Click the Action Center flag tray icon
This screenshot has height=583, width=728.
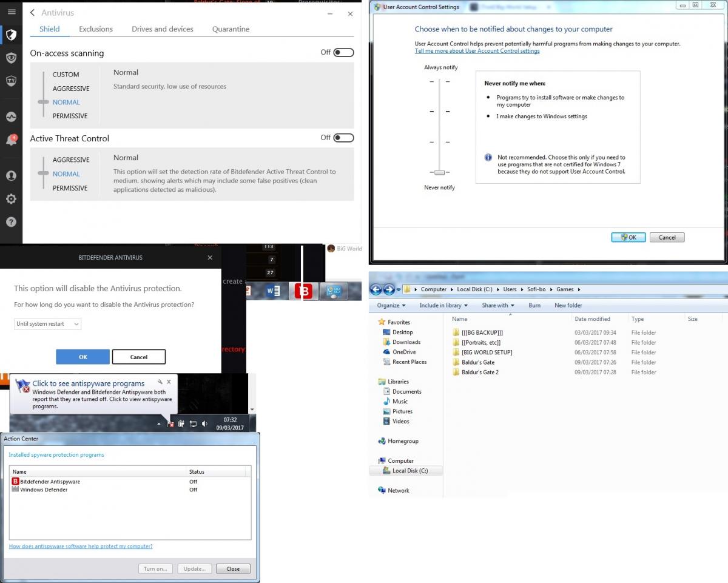click(170, 423)
